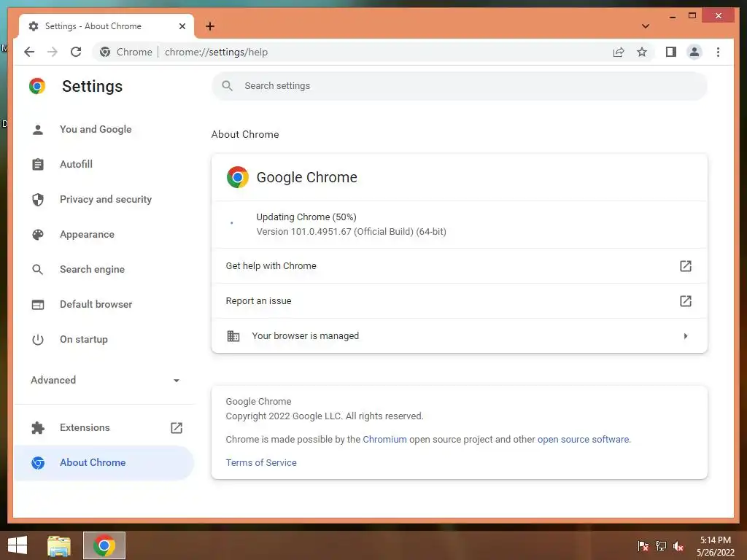747x560 pixels.
Task: Open the three-dot Chrome menu
Action: [718, 52]
